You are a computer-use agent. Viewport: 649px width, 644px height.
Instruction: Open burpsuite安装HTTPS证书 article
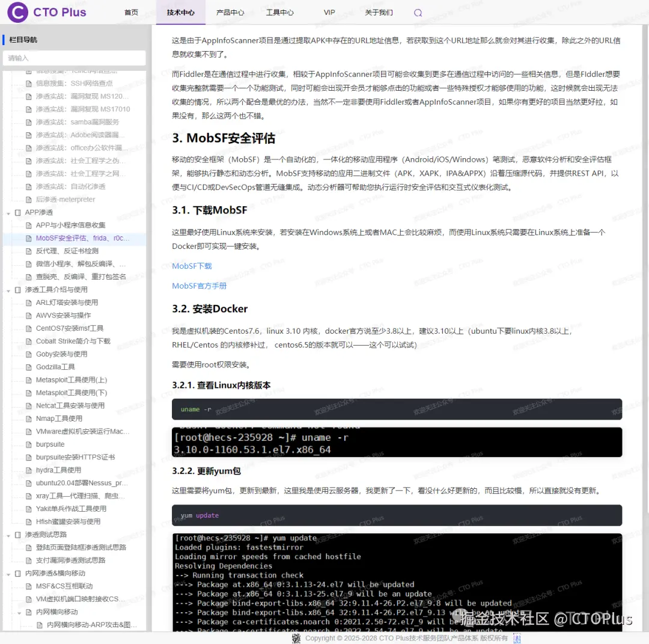(75, 457)
